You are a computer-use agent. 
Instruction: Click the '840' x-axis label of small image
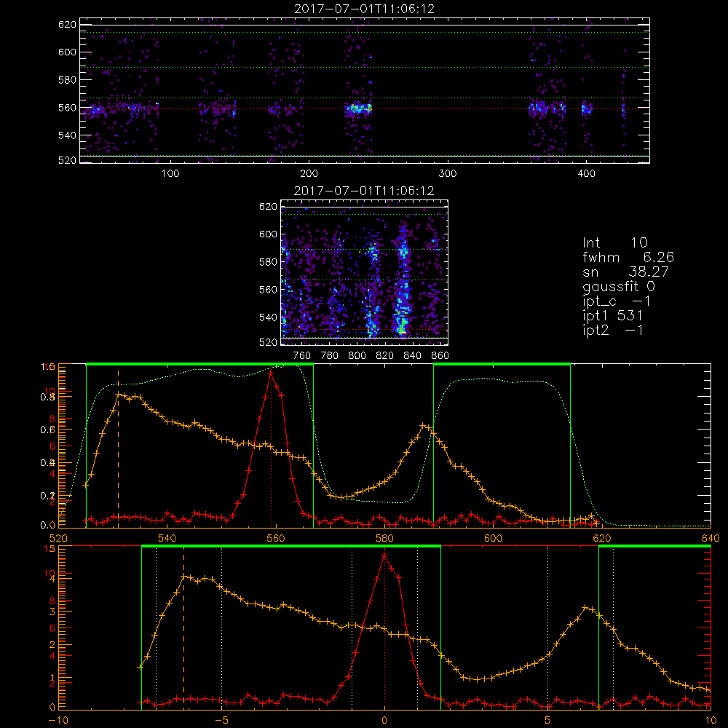pos(412,356)
